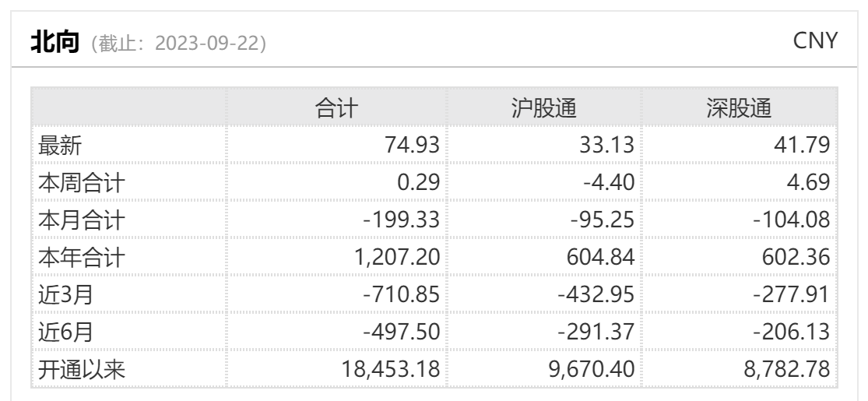Click the 北向 panel title
Image resolution: width=868 pixels, height=401 pixels.
click(54, 43)
